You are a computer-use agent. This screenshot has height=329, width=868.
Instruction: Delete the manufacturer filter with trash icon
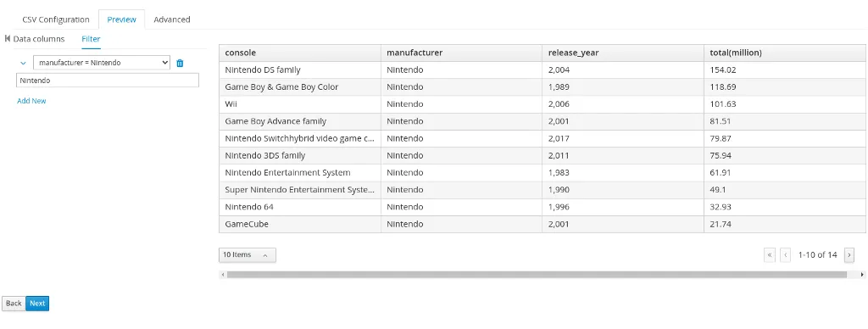180,63
